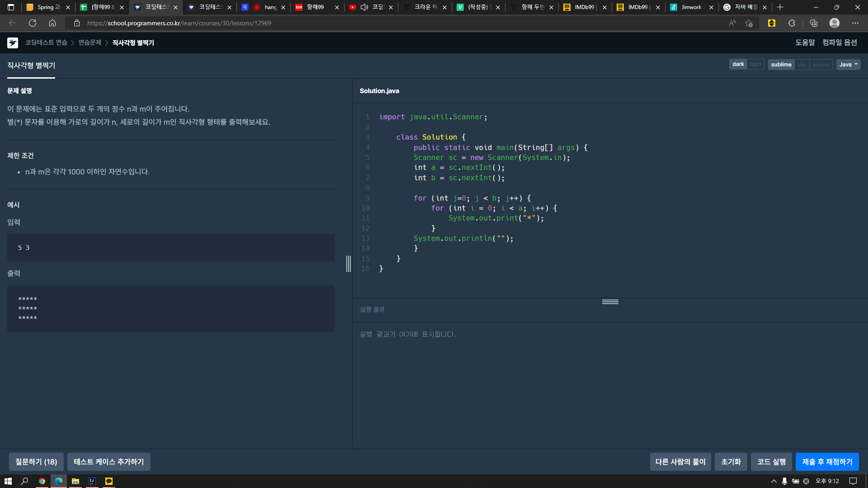Close the Spring browser tab
The image size is (868, 488).
click(x=68, y=7)
